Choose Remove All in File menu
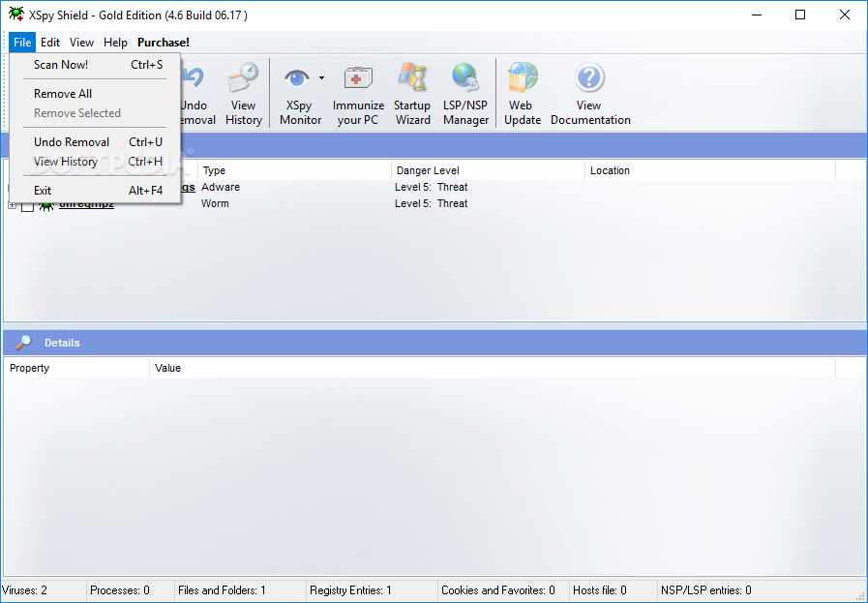 point(95,94)
